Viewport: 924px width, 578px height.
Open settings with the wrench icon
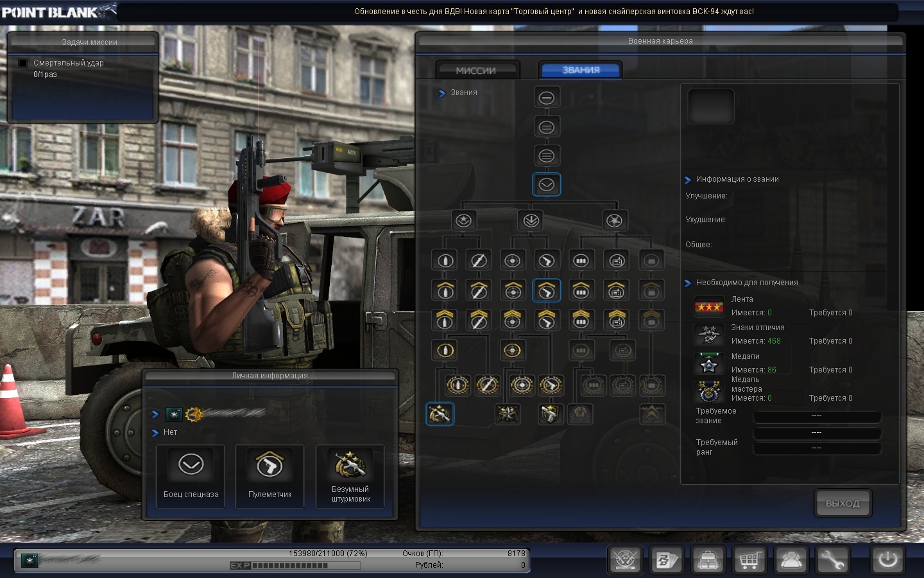832,560
